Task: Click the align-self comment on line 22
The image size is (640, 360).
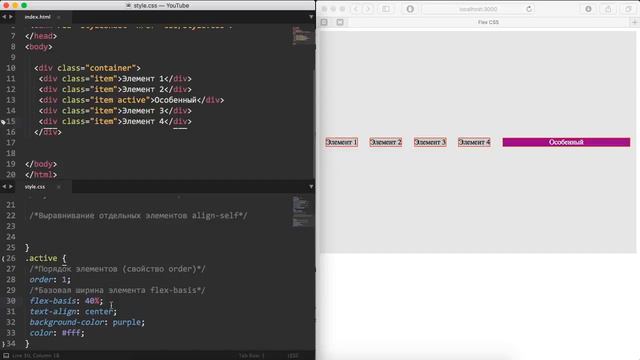Action: pyautogui.click(x=138, y=216)
